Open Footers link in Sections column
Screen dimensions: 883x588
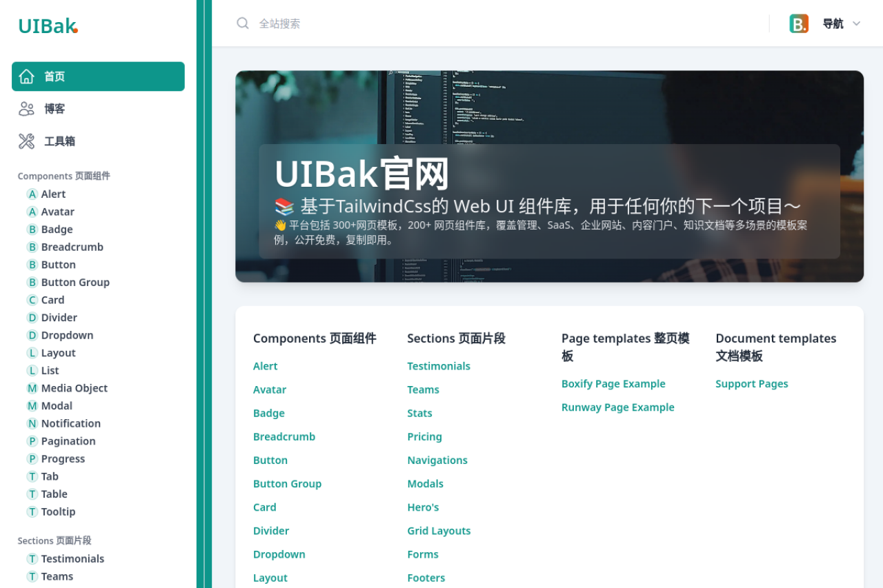(x=426, y=578)
